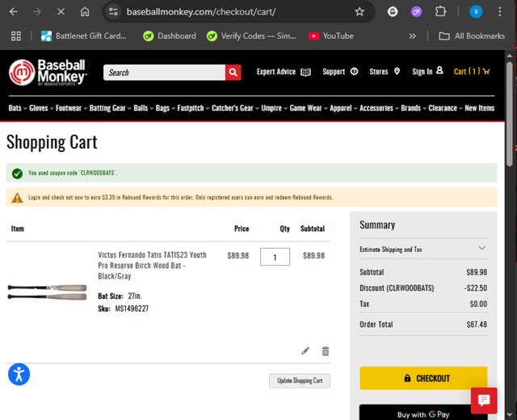Click the red search magnifier button
This screenshot has width=517, height=420.
point(233,73)
